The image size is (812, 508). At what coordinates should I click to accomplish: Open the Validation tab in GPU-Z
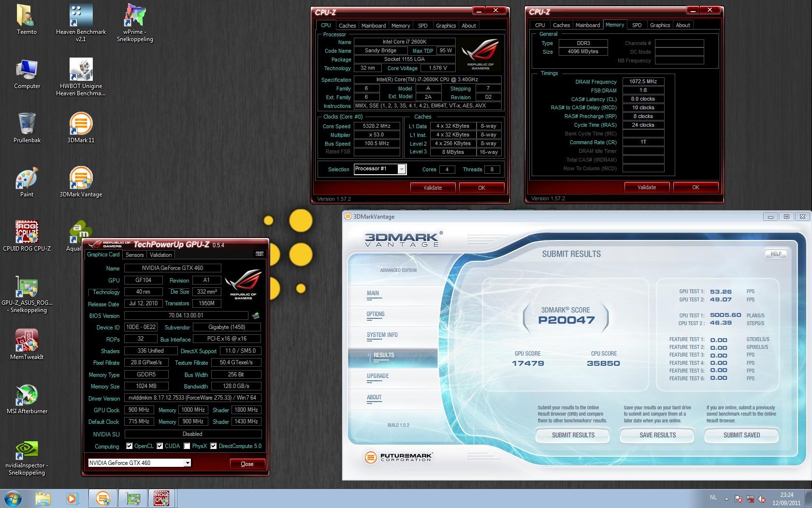(x=160, y=255)
